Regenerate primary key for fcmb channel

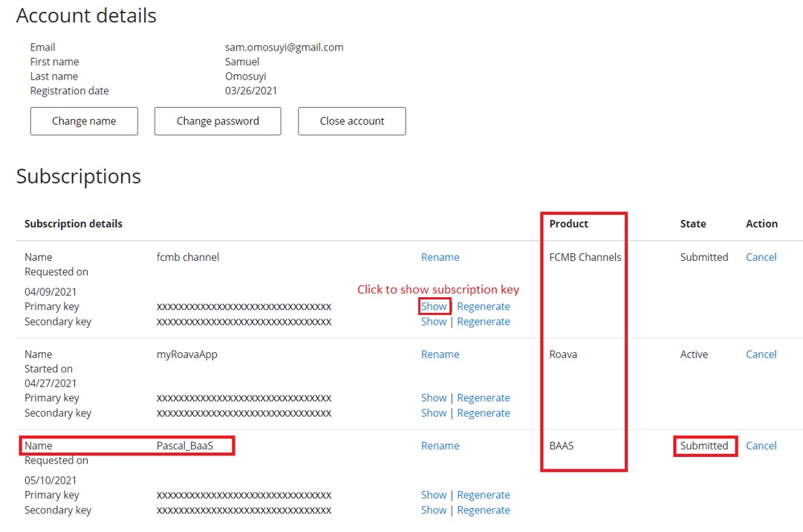pyautogui.click(x=483, y=306)
